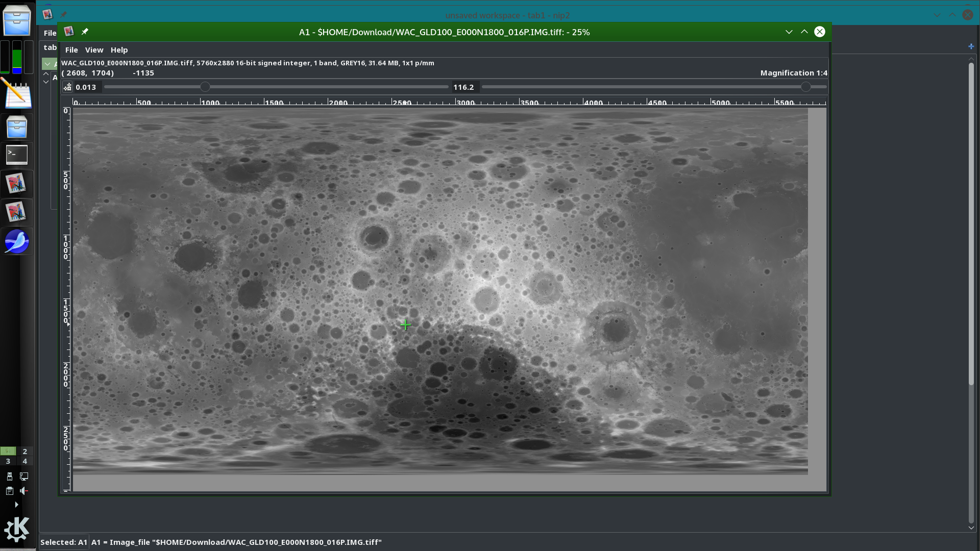Click scrollbar down arrow in workspace window
Viewport: 980px width, 551px height.
pos(971,528)
